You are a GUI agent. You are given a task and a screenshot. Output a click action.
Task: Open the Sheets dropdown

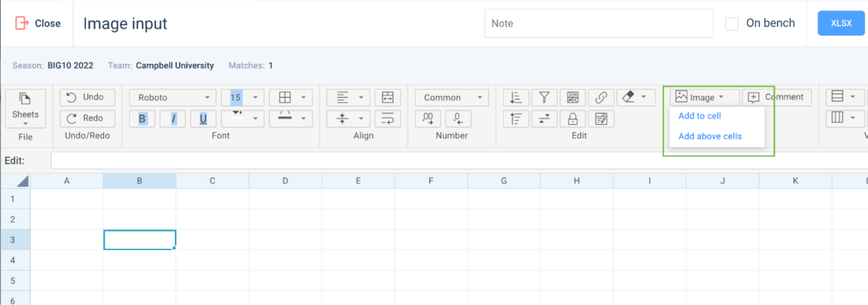[x=25, y=109]
